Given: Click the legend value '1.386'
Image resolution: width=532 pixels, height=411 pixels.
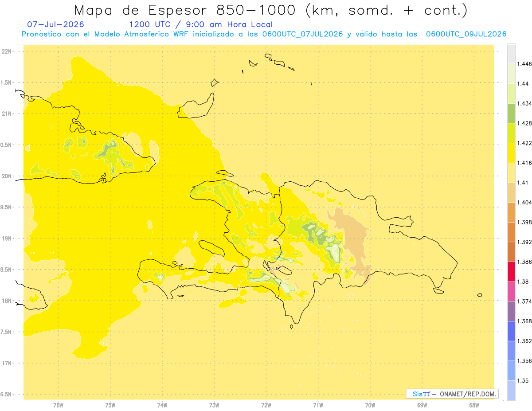Looking at the screenshot, I should [524, 262].
